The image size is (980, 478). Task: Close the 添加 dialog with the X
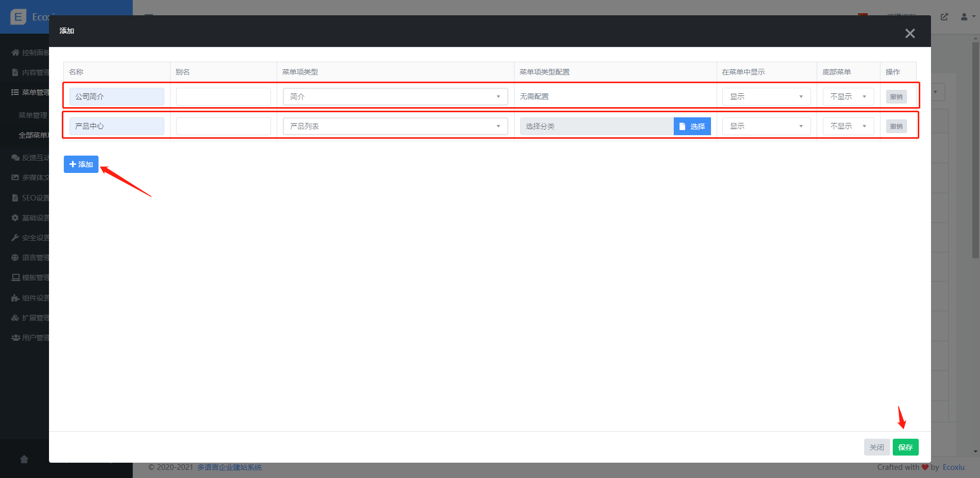tap(910, 34)
